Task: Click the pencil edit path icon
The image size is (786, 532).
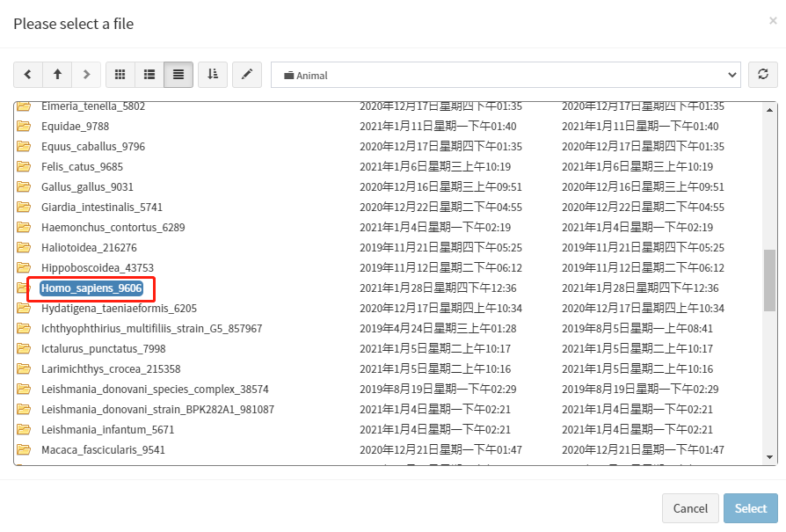Action: pyautogui.click(x=247, y=75)
